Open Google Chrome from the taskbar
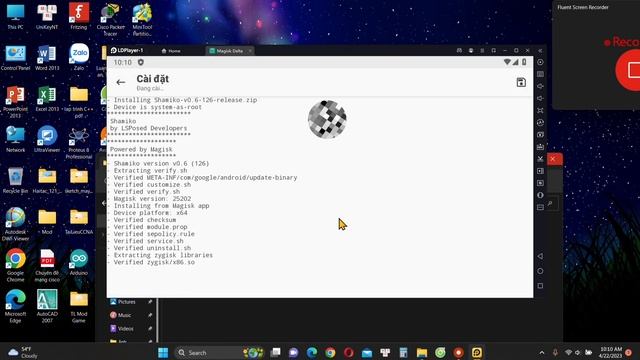Viewport: 640px width, 360px height. pos(330,353)
